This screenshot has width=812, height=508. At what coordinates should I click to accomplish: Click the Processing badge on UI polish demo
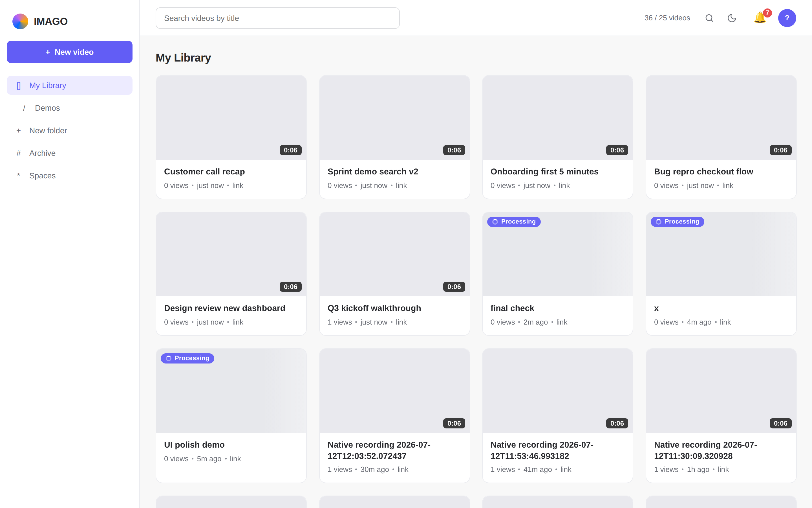pyautogui.click(x=187, y=358)
